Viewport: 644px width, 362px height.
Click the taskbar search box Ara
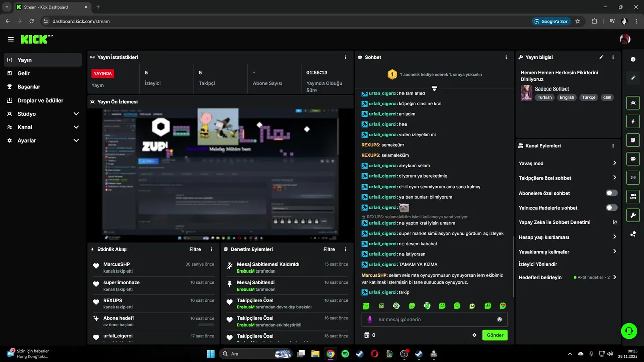[257, 354]
